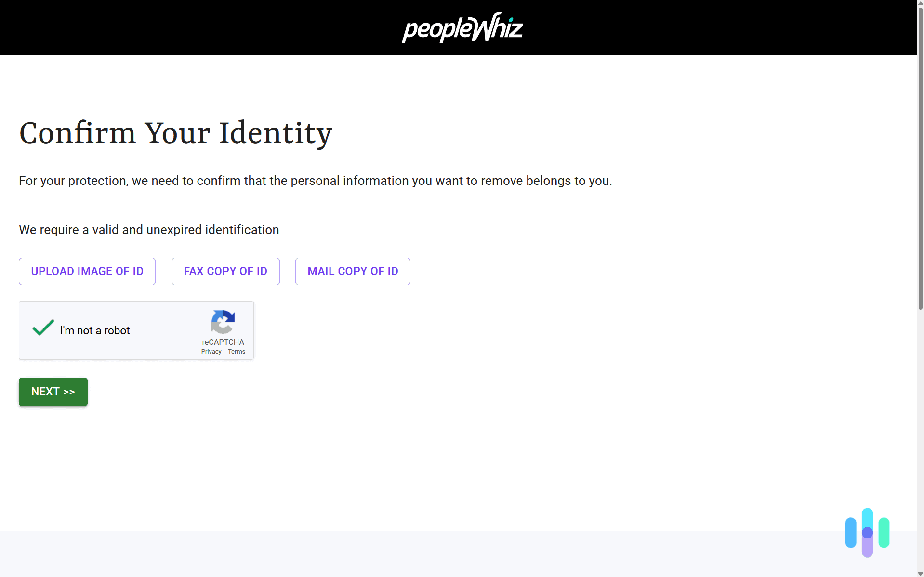Click the colorful peopleWhiz icon at bottom right
The width and height of the screenshot is (924, 577).
[x=867, y=532]
